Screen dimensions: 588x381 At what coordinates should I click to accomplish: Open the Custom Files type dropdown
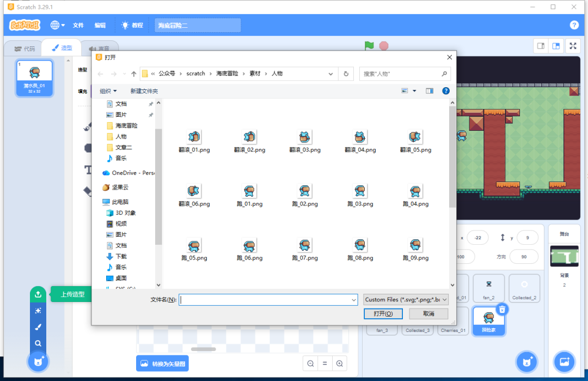click(x=406, y=299)
